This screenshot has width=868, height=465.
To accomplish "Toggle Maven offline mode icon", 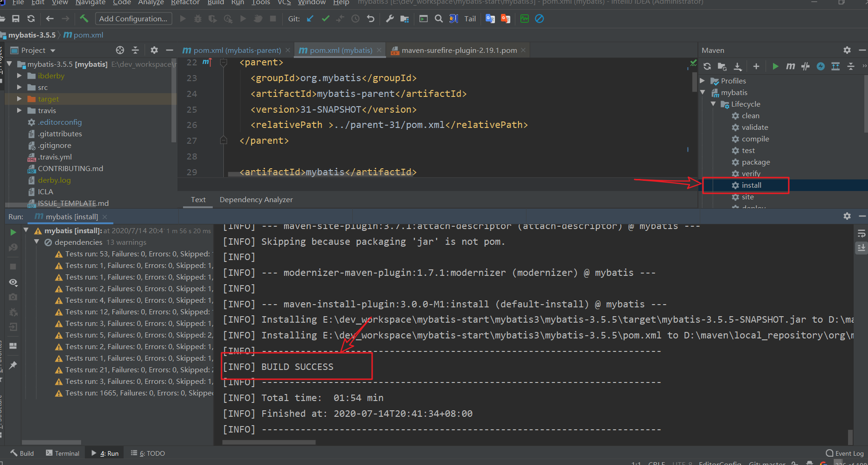I will 805,66.
